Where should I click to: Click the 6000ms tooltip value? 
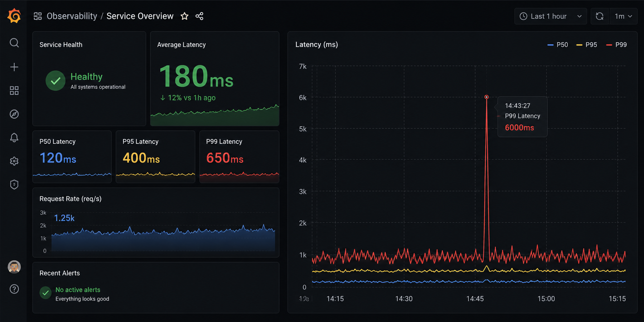(x=519, y=127)
